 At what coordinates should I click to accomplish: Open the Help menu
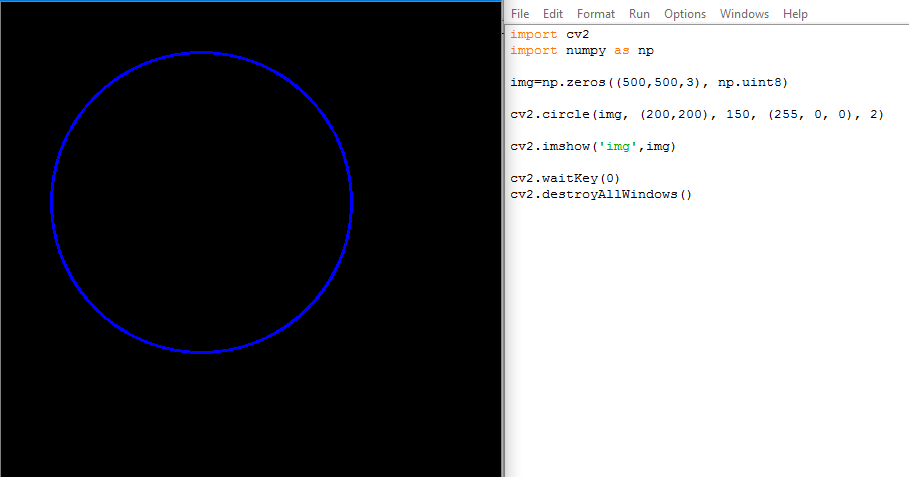pos(795,14)
